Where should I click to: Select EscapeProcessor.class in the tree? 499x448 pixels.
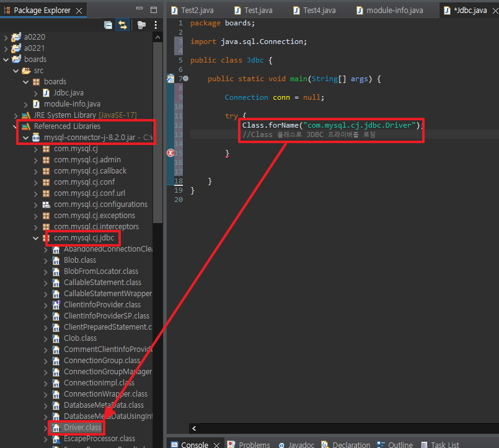[x=100, y=439]
